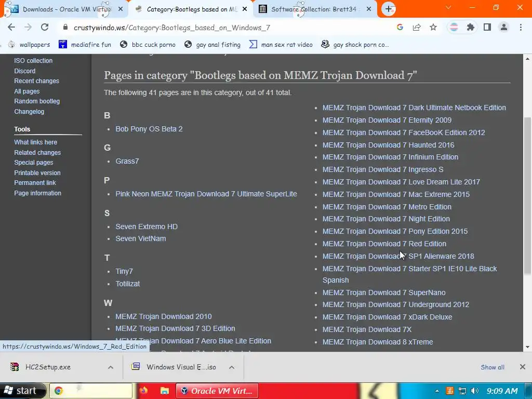This screenshot has width=532, height=399.
Task: Open Bob Pony OS Beta 2 page
Action: coord(149,129)
